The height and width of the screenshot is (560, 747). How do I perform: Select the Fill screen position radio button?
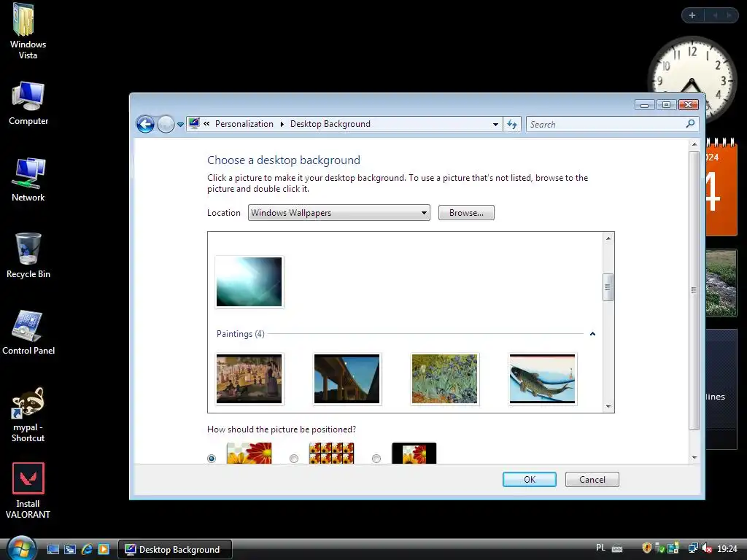pos(212,458)
